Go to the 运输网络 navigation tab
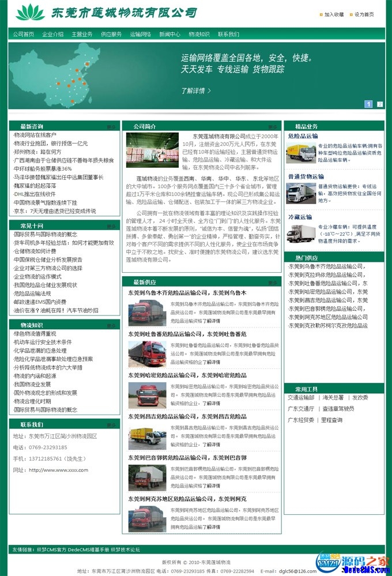The width and height of the screenshot is (392, 576). [140, 34]
